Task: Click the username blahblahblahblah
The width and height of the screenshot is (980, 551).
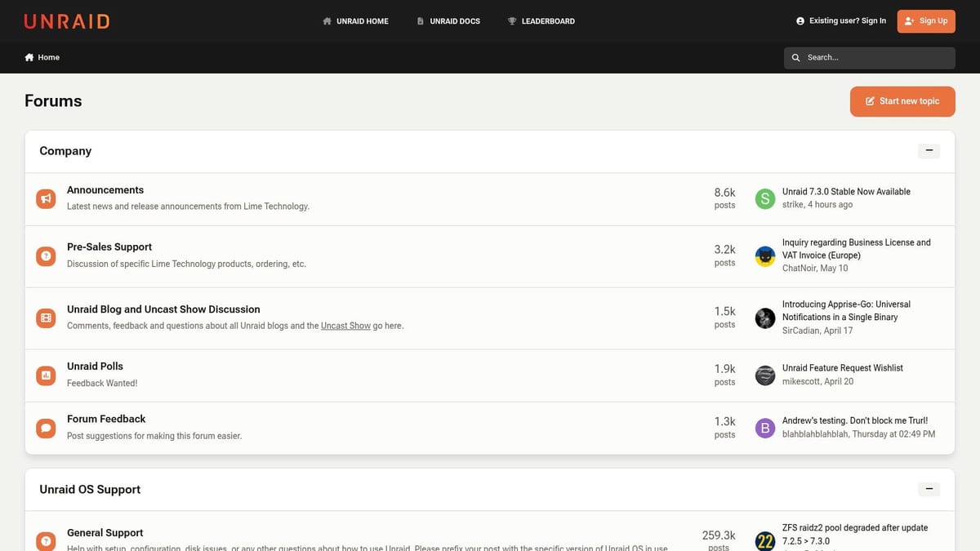Action: coord(815,434)
